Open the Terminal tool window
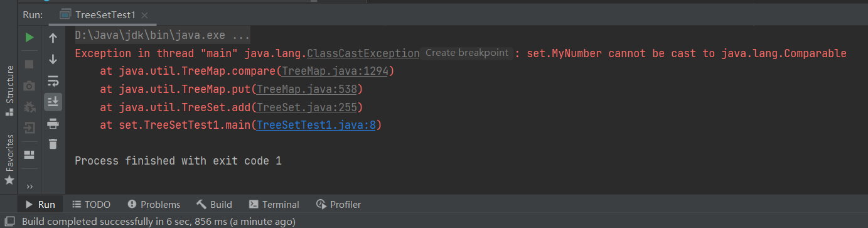Image resolution: width=868 pixels, height=228 pixels. pyautogui.click(x=274, y=204)
